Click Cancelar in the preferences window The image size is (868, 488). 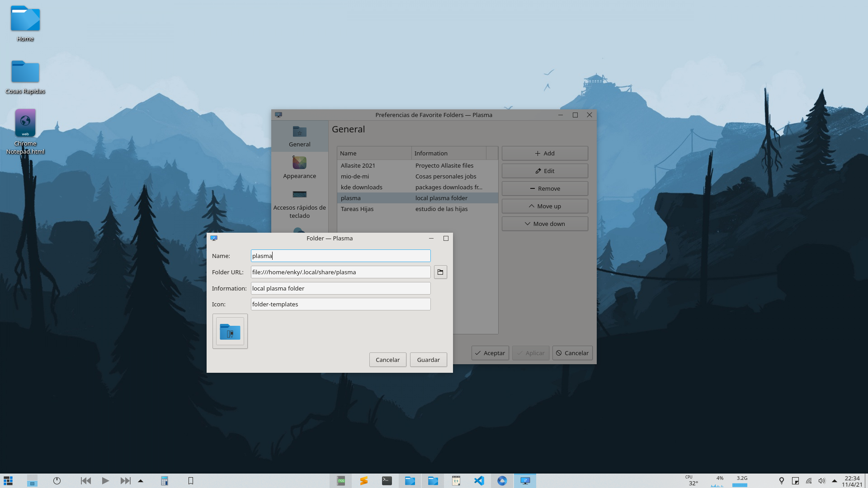pos(572,353)
